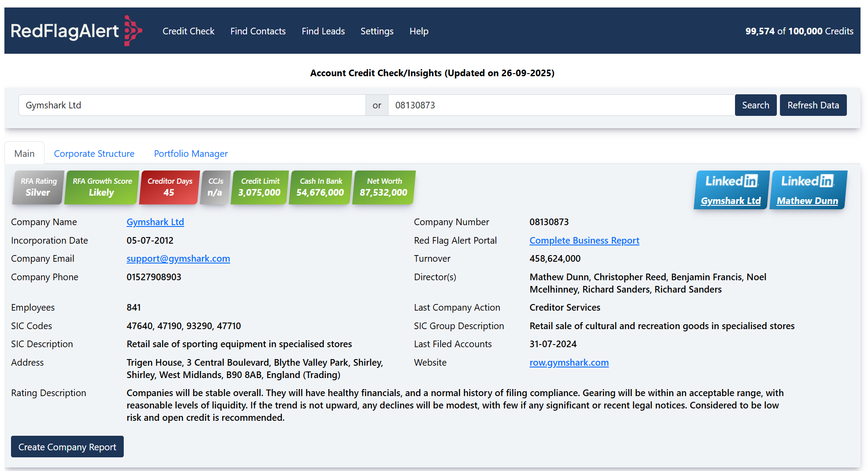Click the RFA Growth Score Likely badge
Image resolution: width=868 pixels, height=471 pixels.
(102, 187)
